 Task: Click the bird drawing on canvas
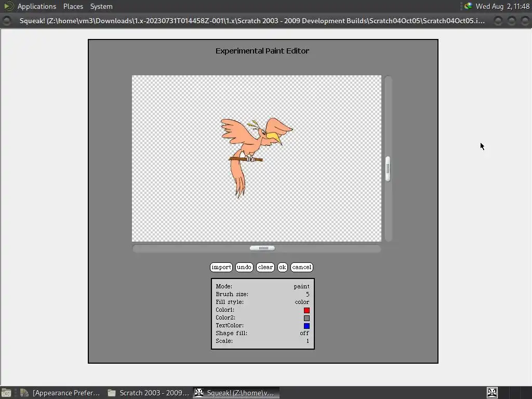tap(256, 157)
